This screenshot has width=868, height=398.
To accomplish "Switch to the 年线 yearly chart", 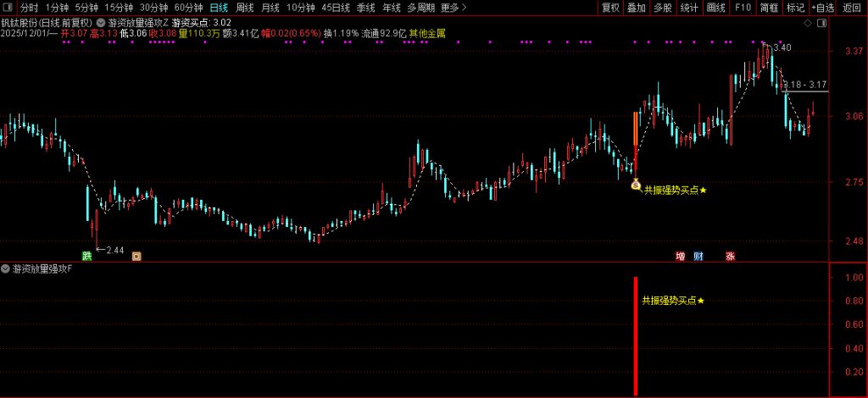I will [392, 8].
